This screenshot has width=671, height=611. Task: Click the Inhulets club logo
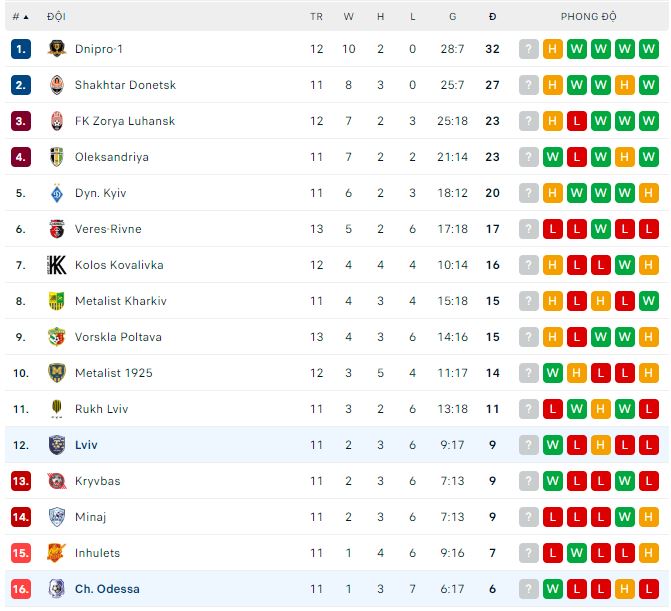[x=56, y=553]
